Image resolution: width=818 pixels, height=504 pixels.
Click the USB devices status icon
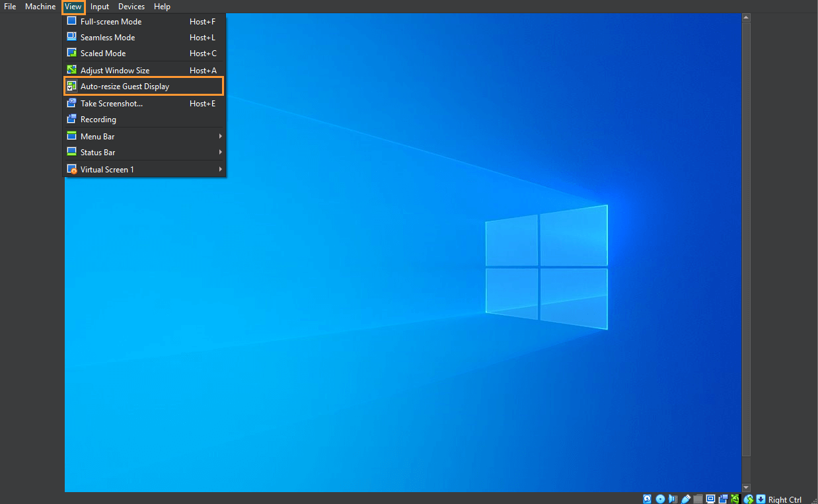pyautogui.click(x=686, y=499)
